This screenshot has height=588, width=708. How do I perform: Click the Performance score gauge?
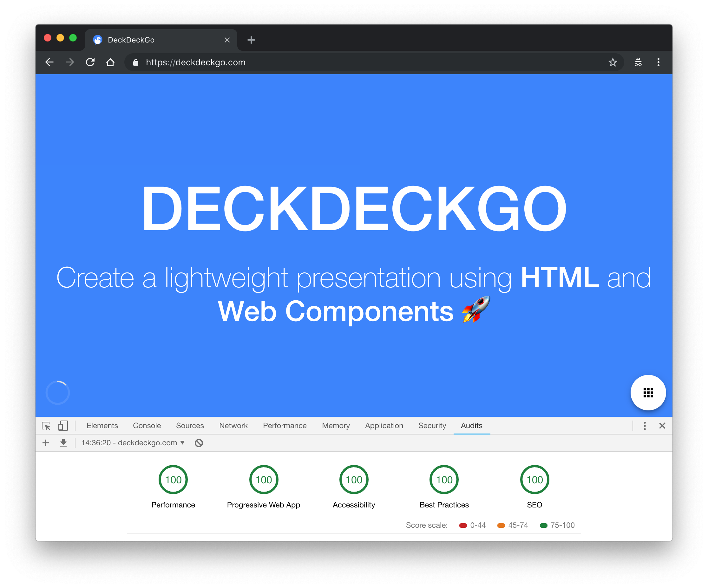[x=173, y=480]
